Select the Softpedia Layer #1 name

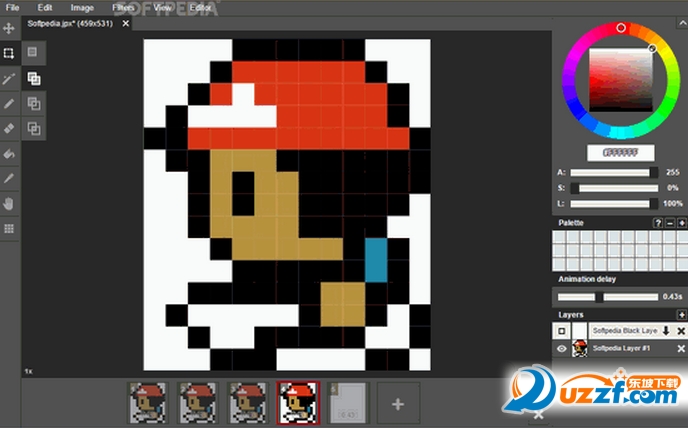[621, 349]
